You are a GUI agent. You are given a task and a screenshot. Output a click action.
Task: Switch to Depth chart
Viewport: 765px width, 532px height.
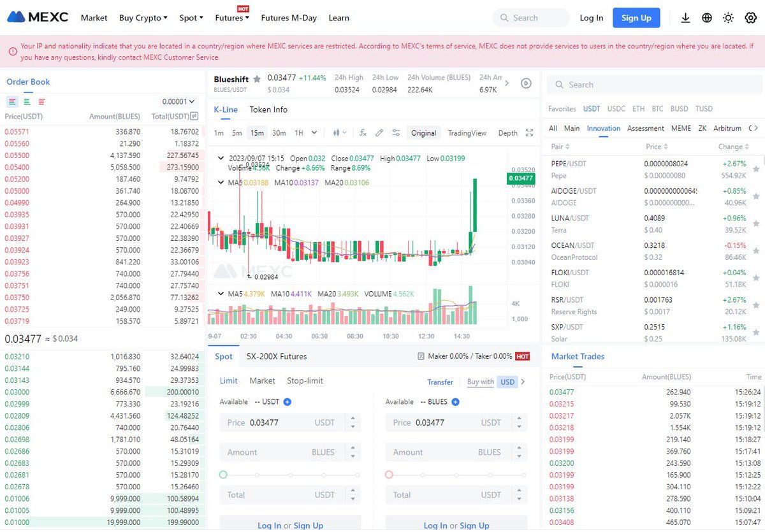point(508,133)
